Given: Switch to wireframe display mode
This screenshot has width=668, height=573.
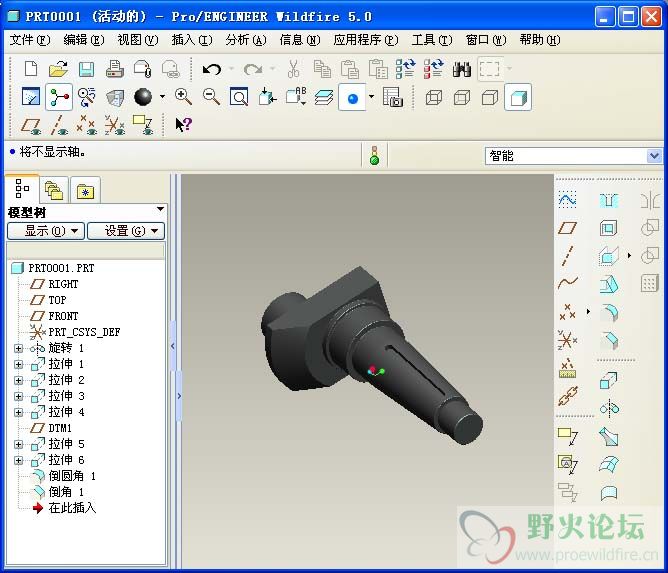Looking at the screenshot, I should 434,98.
